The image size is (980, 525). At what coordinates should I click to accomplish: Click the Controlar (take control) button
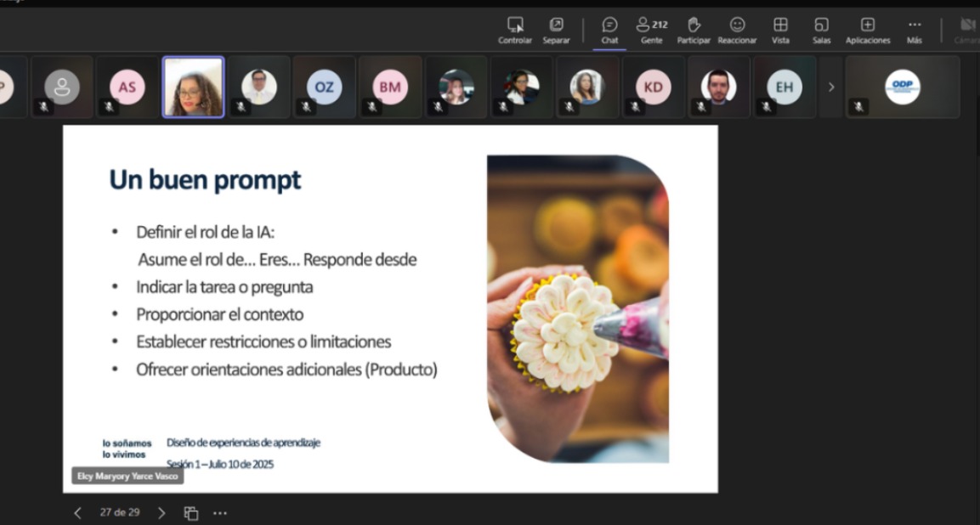(x=515, y=31)
